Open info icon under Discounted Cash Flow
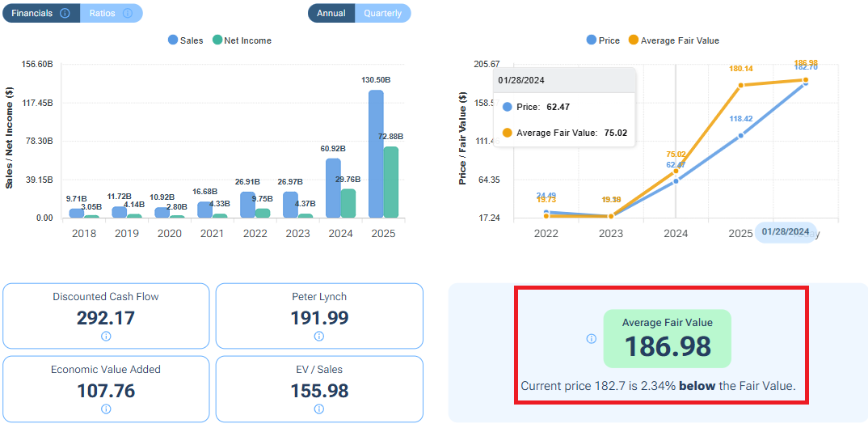 [106, 337]
